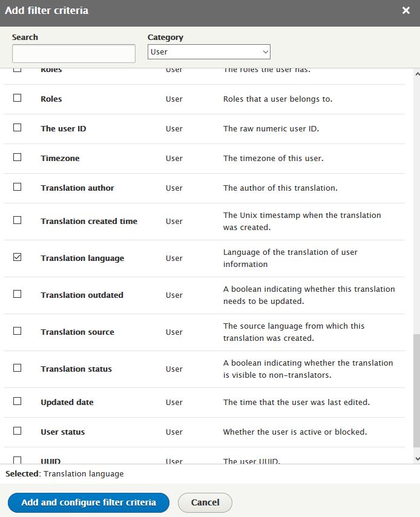Click the 'Translation outdated' label
The image size is (420, 517).
[x=82, y=295]
